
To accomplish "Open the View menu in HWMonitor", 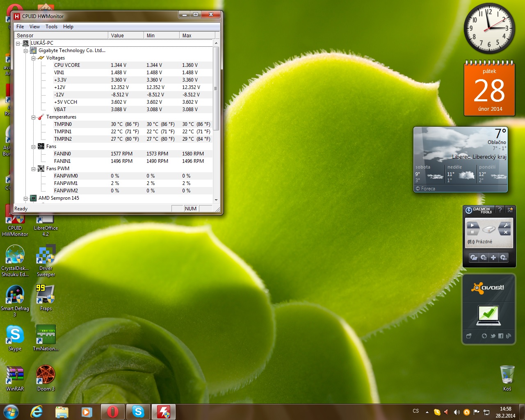I will 34,27.
